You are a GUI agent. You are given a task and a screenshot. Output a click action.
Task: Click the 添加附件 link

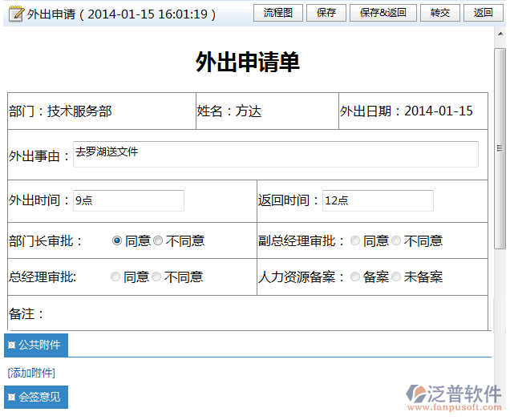(x=31, y=373)
